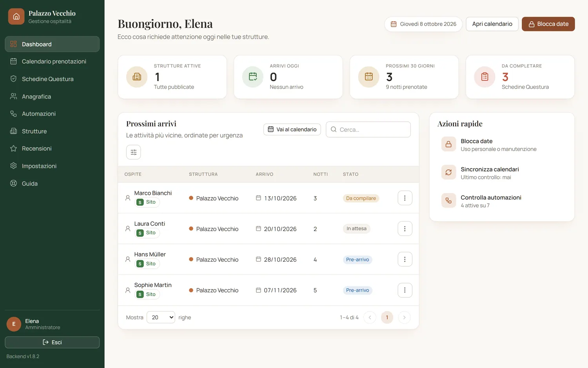Click the In attesa status badge
588x368 pixels.
(x=356, y=229)
